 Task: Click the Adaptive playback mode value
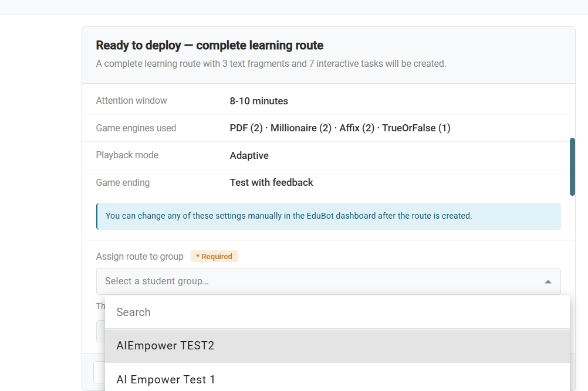pos(249,155)
